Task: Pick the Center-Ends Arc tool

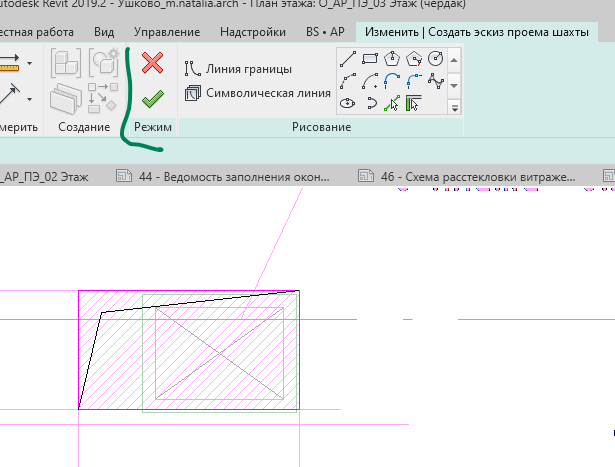Action: pyautogui.click(x=370, y=81)
